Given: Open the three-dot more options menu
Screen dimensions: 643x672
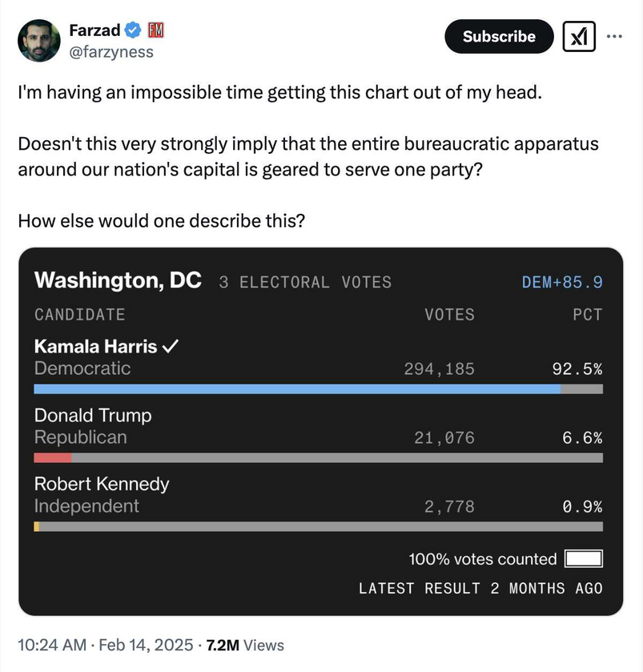Looking at the screenshot, I should click(x=614, y=36).
